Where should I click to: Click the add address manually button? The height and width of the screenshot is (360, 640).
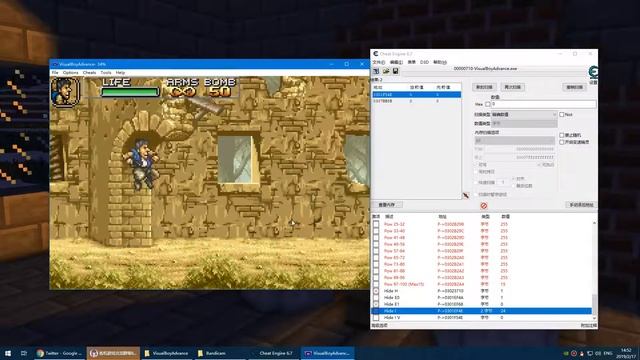pyautogui.click(x=581, y=204)
